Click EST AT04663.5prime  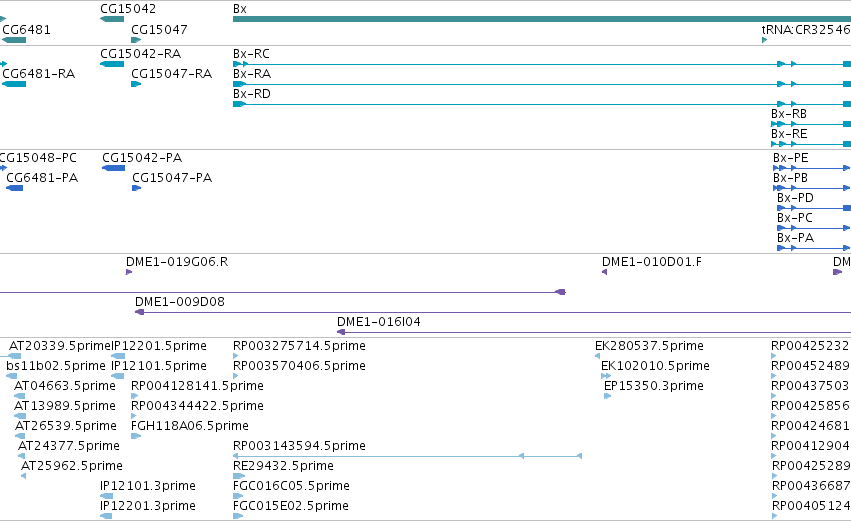point(65,386)
